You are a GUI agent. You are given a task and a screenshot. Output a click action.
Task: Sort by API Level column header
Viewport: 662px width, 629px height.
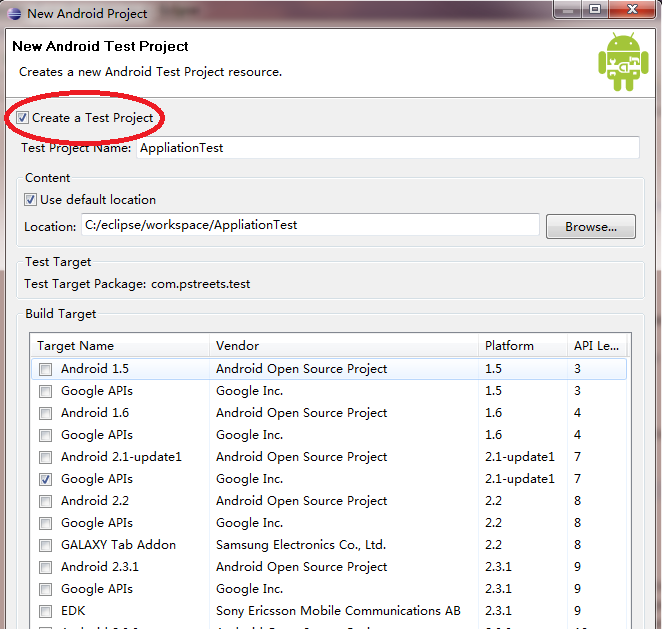(597, 346)
